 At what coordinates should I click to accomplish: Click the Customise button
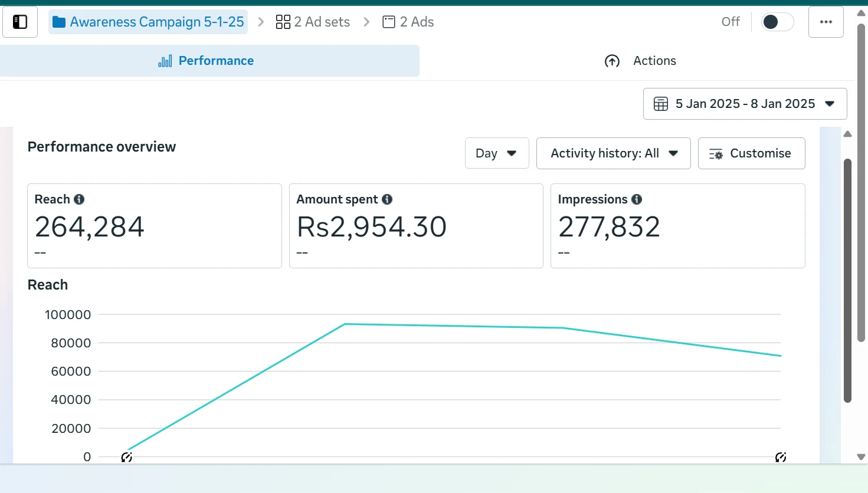click(x=751, y=153)
